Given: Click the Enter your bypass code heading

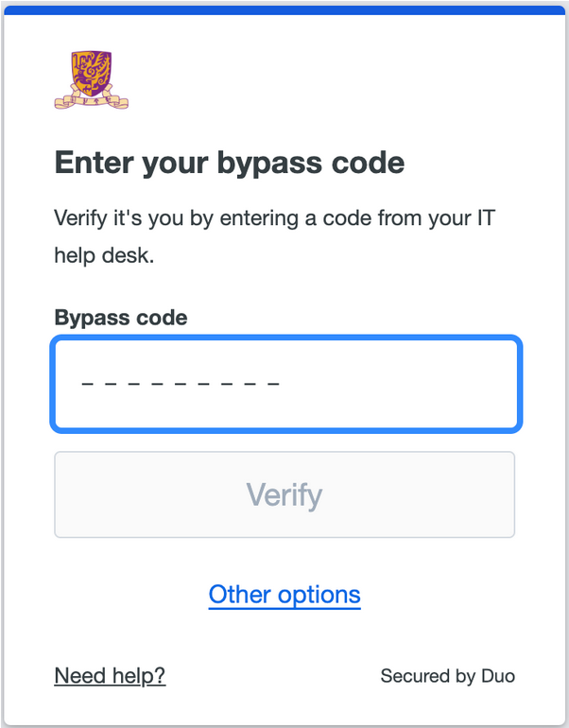Looking at the screenshot, I should [x=230, y=163].
